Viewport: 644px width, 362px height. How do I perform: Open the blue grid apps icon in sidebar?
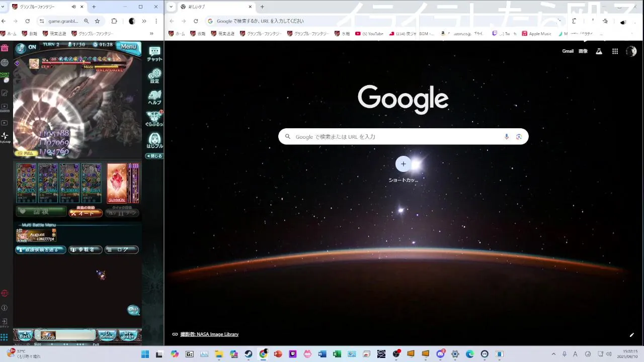5,337
